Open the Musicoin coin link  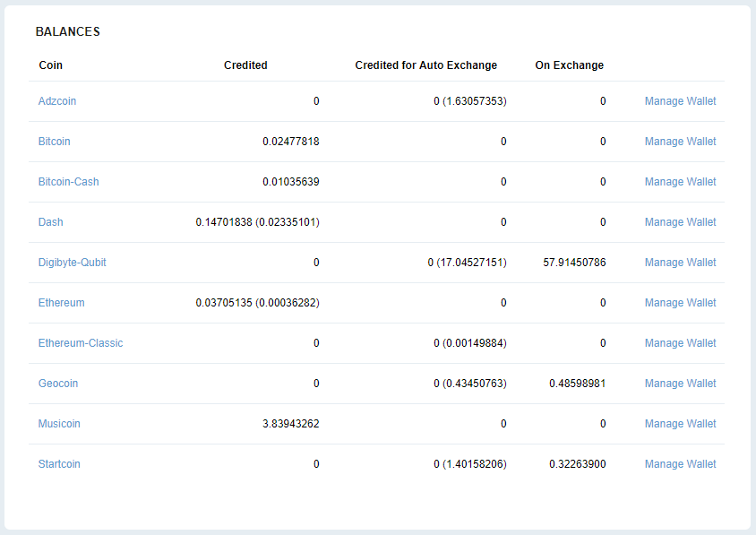59,424
